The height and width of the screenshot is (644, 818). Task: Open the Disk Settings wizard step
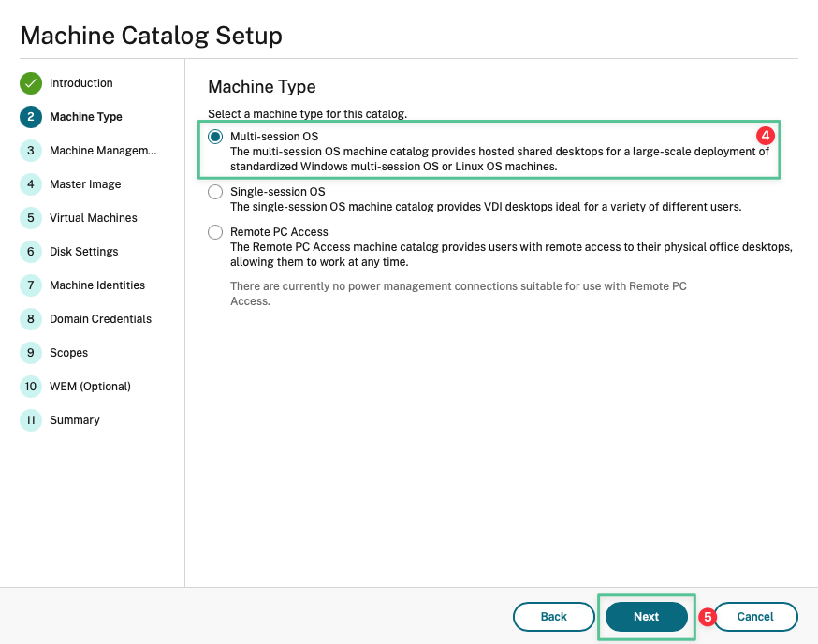(x=83, y=252)
